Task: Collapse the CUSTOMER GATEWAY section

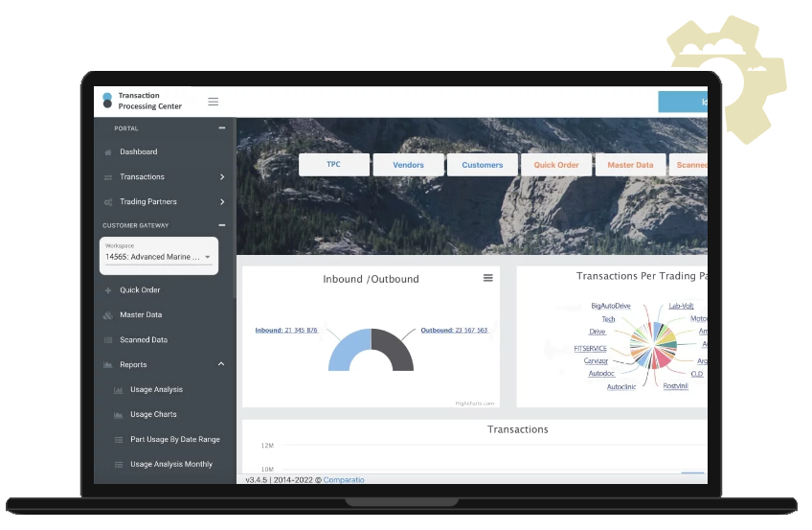Action: [x=222, y=226]
